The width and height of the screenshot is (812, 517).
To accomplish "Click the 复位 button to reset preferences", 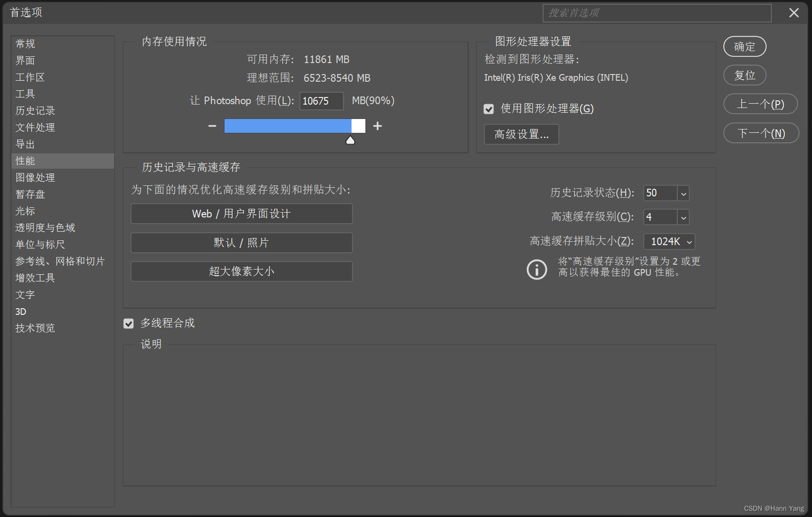I will coord(744,75).
